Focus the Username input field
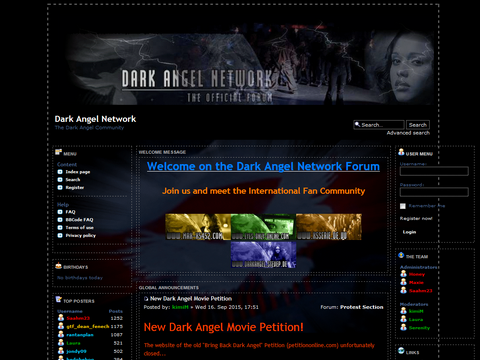The width and height of the screenshot is (480, 360). tap(434, 171)
